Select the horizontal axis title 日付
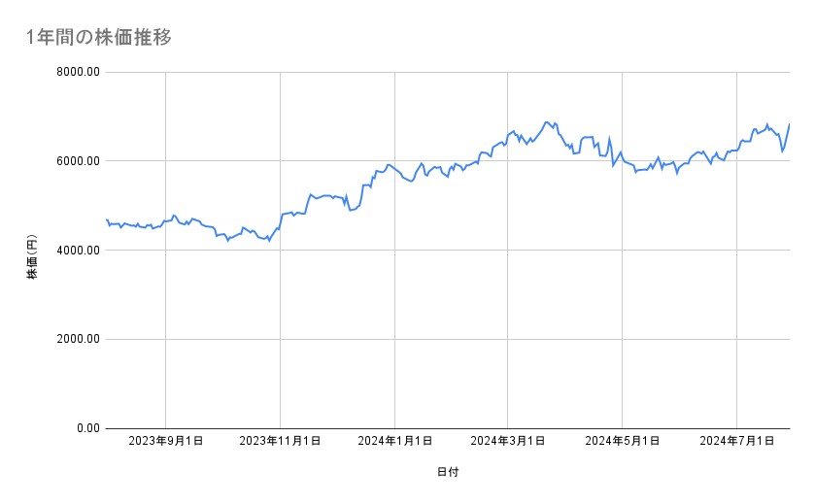Image resolution: width=815 pixels, height=504 pixels. coord(447,473)
